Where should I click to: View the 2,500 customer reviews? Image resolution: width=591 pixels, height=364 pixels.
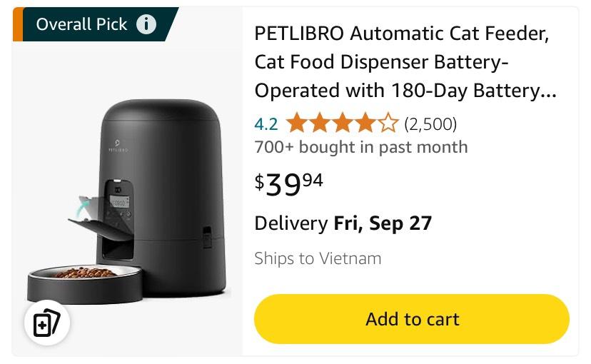(430, 124)
